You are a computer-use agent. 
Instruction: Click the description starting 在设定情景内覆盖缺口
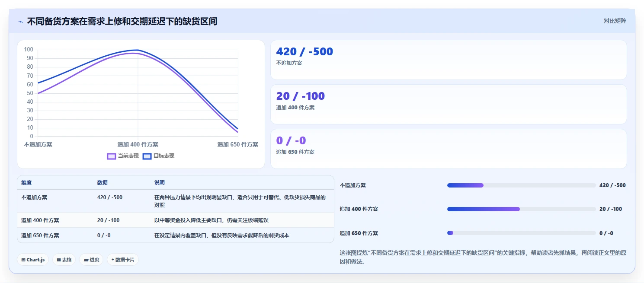pyautogui.click(x=222, y=235)
